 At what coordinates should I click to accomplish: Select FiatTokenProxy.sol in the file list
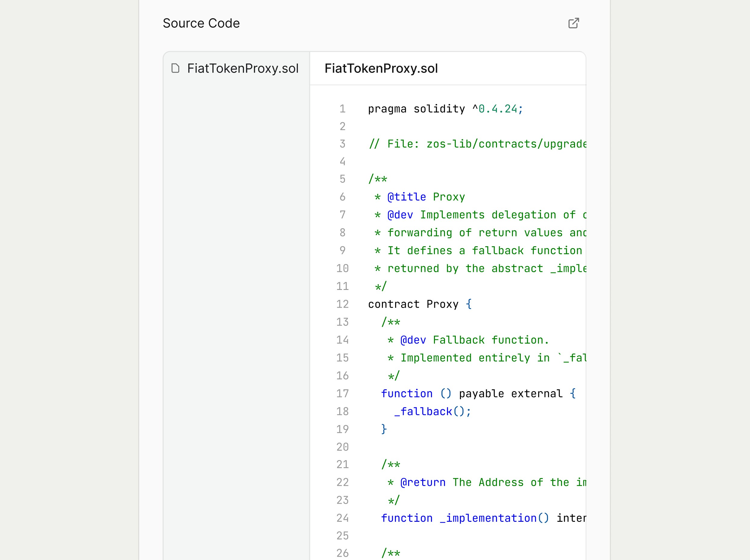[x=243, y=68]
